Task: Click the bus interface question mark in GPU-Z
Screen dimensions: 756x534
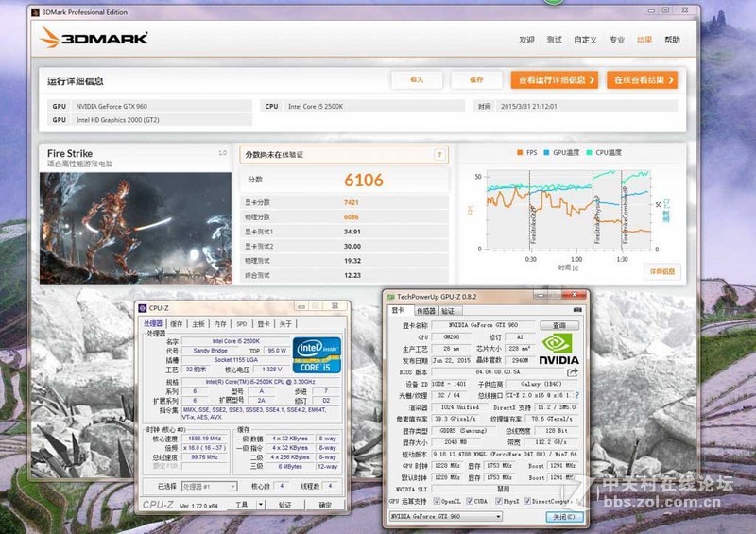Action: point(577,396)
